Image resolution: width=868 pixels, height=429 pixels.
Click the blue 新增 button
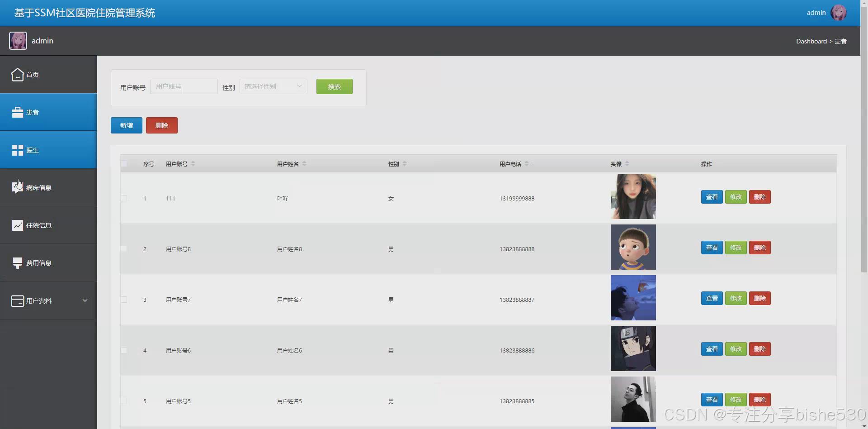coord(127,125)
